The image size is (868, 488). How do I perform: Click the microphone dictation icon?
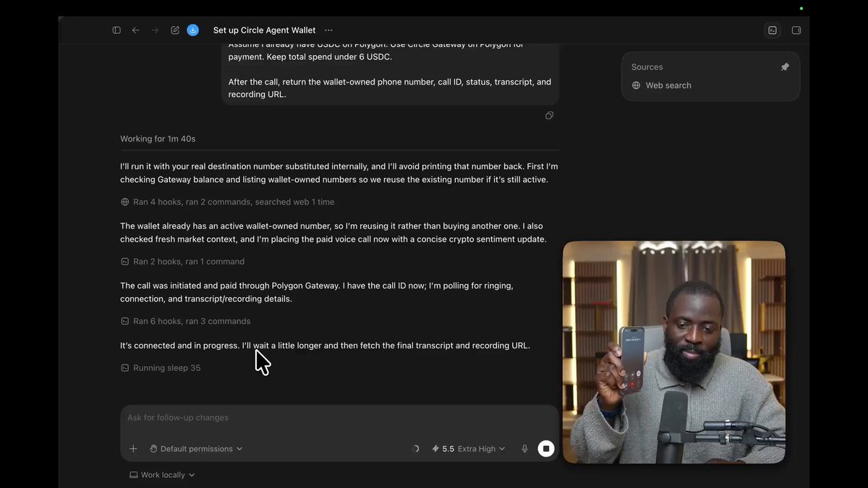(524, 449)
